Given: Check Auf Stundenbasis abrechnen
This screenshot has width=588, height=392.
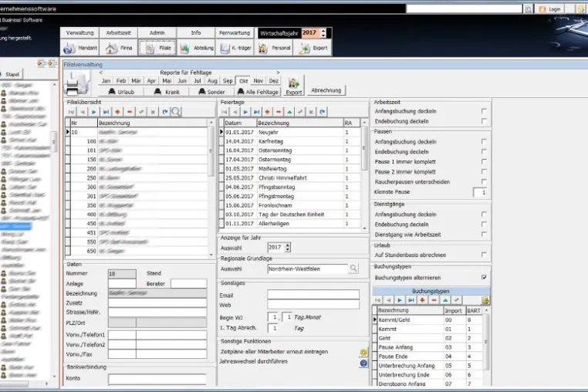Looking at the screenshot, I should [484, 255].
